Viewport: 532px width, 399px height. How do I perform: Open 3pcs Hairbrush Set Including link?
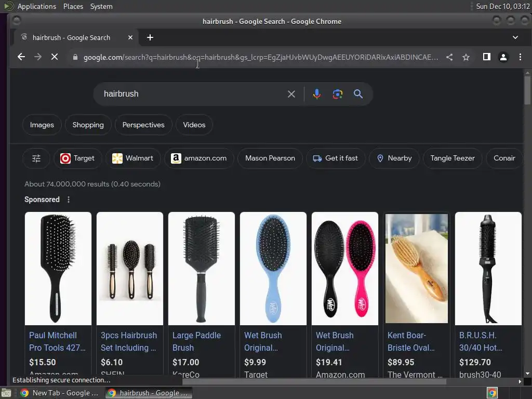pyautogui.click(x=129, y=341)
